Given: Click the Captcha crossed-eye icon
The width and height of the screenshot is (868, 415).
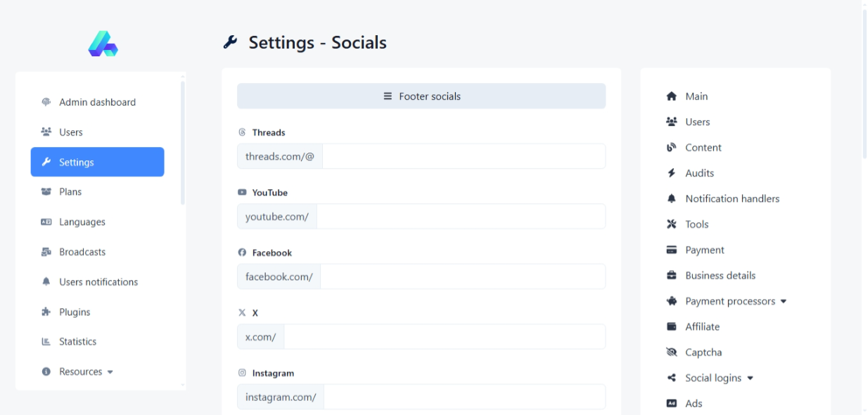Looking at the screenshot, I should click(671, 352).
